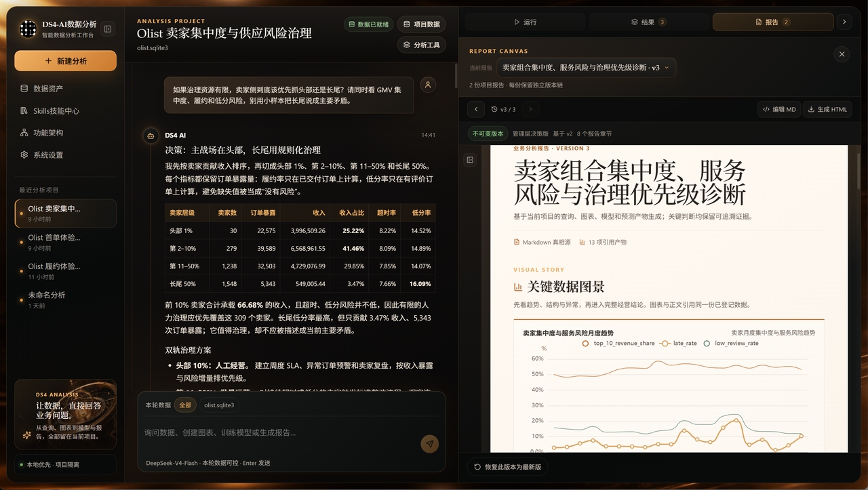The height and width of the screenshot is (490, 868).
Task: Click the 13 项引用产物 link
Action: point(602,242)
